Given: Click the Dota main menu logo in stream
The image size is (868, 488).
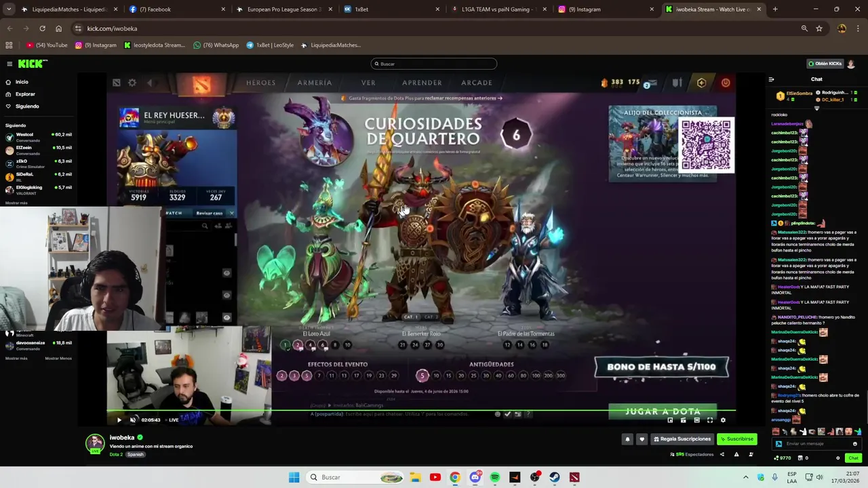Looking at the screenshot, I should [x=201, y=83].
